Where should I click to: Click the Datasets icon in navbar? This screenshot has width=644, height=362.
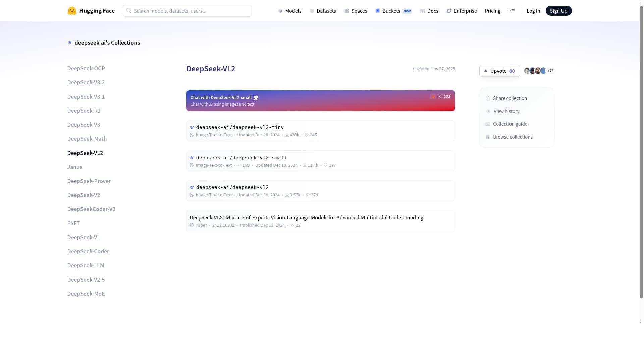[312, 11]
